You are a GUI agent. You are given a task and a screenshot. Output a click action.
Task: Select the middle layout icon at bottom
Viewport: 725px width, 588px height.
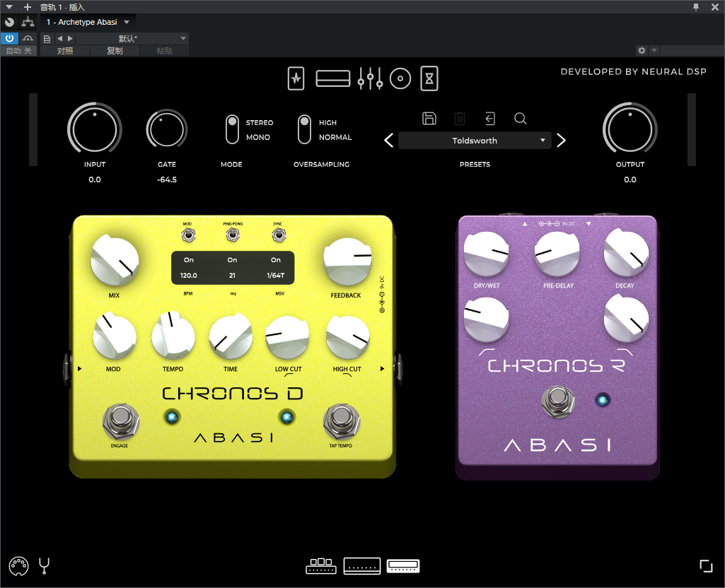(362, 566)
